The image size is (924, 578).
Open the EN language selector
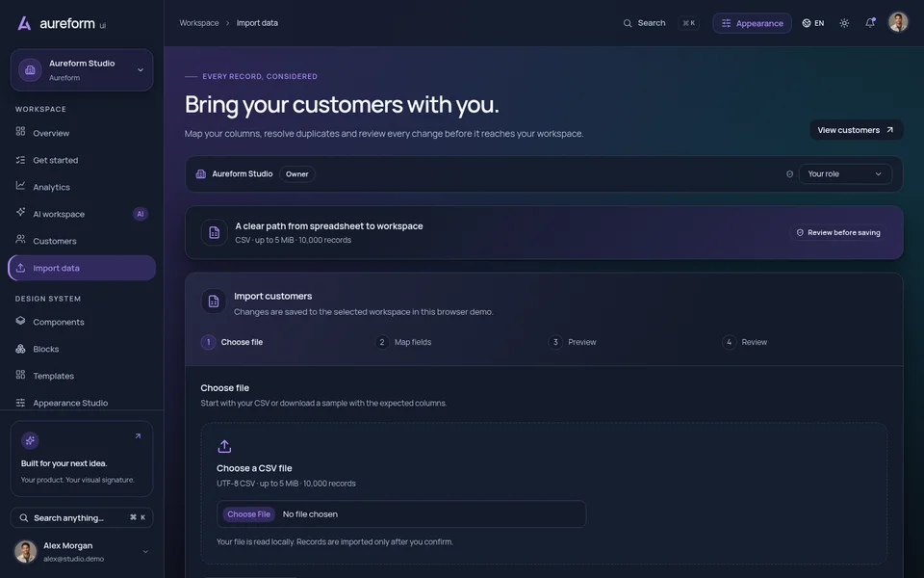click(x=813, y=23)
